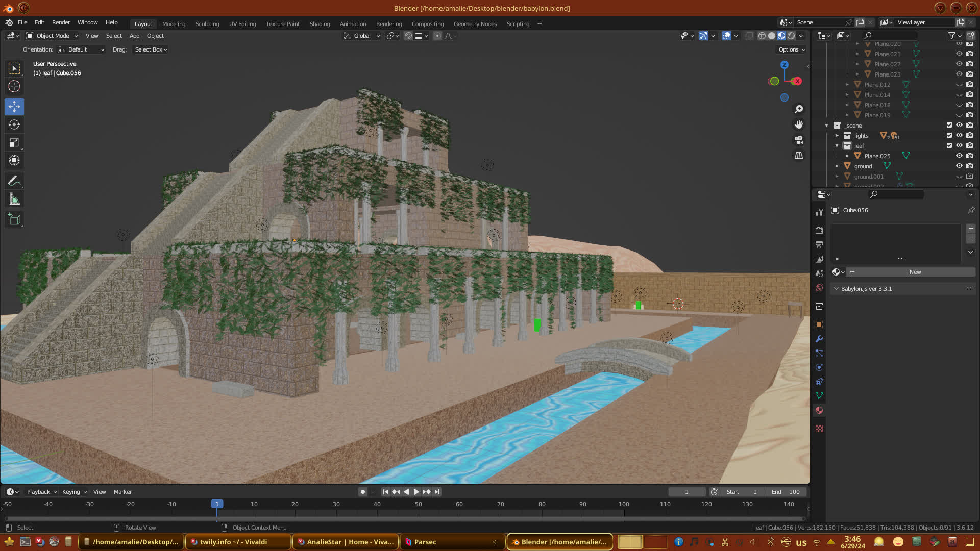Select the Rotate tool in toolbar
The width and height of the screenshot is (980, 551).
coord(14,124)
